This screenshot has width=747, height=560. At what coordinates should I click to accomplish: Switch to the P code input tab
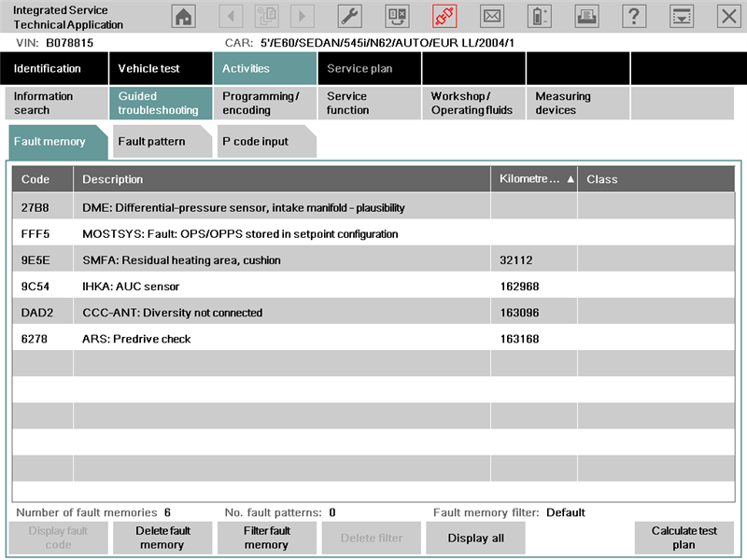point(267,142)
